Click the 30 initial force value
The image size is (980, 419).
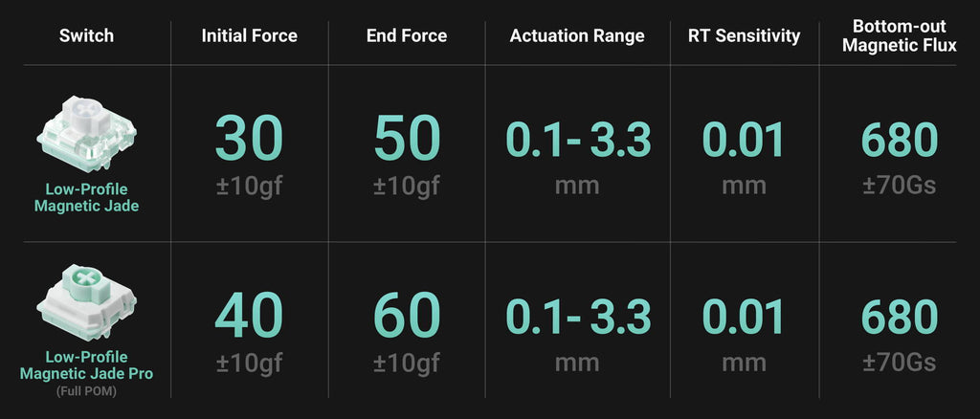pos(250,140)
